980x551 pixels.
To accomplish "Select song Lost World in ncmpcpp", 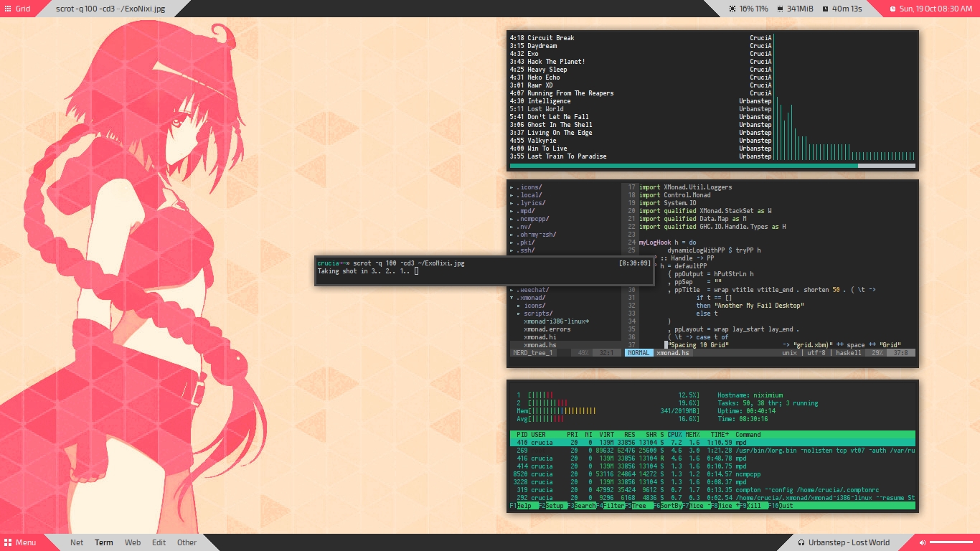I will coord(641,109).
